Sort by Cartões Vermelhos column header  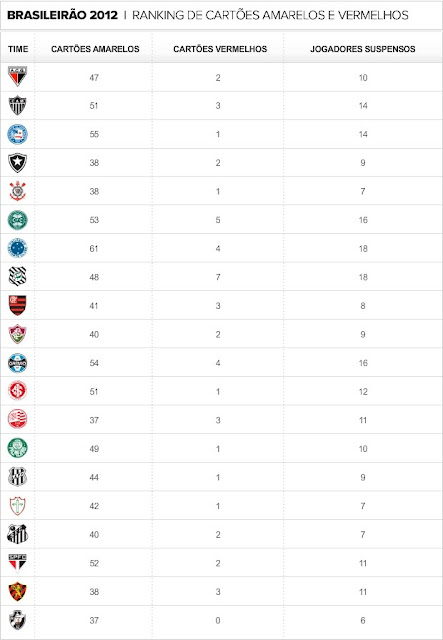220,49
